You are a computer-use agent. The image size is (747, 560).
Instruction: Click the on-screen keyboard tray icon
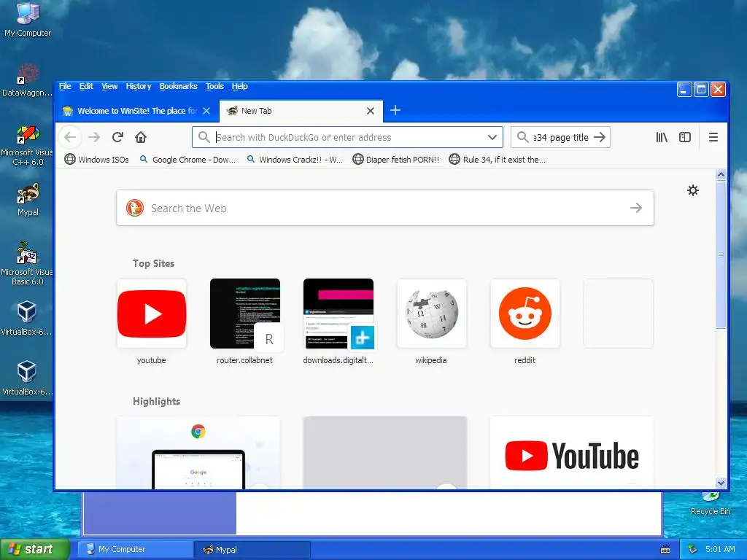(665, 550)
